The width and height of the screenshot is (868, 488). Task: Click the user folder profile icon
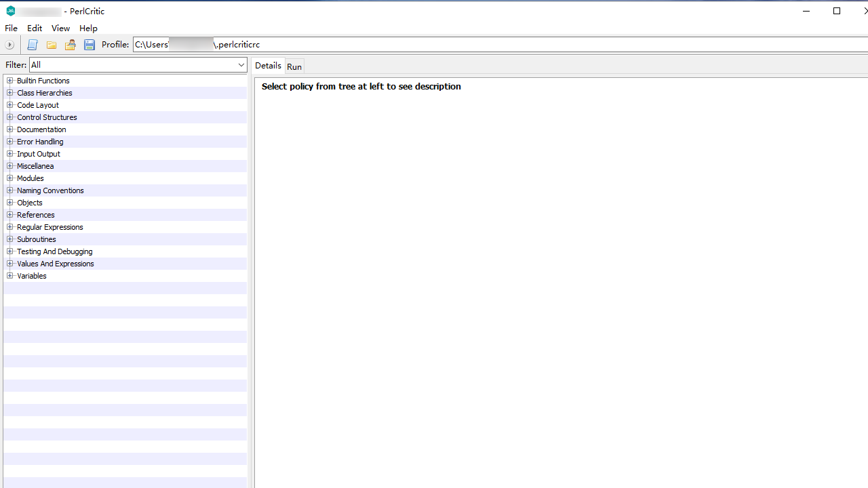coord(70,45)
